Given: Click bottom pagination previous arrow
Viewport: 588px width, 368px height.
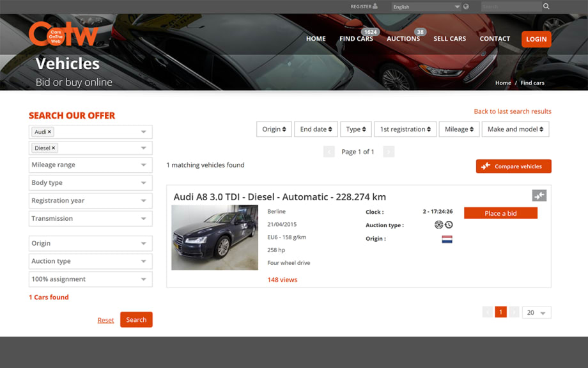Looking at the screenshot, I should [x=488, y=312].
